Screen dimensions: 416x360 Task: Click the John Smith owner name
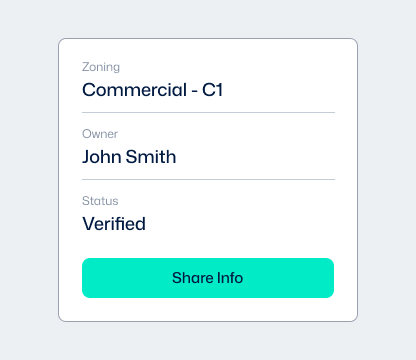[x=129, y=157]
